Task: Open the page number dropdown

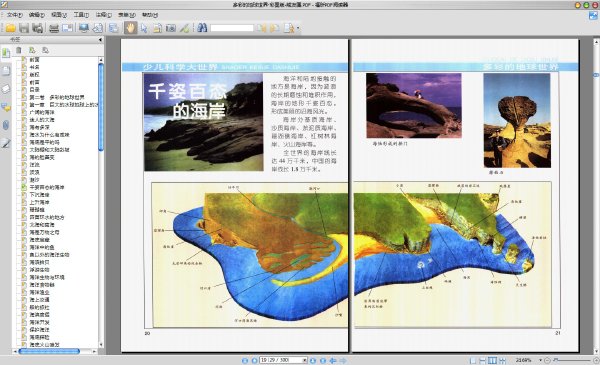Action: [x=305, y=360]
